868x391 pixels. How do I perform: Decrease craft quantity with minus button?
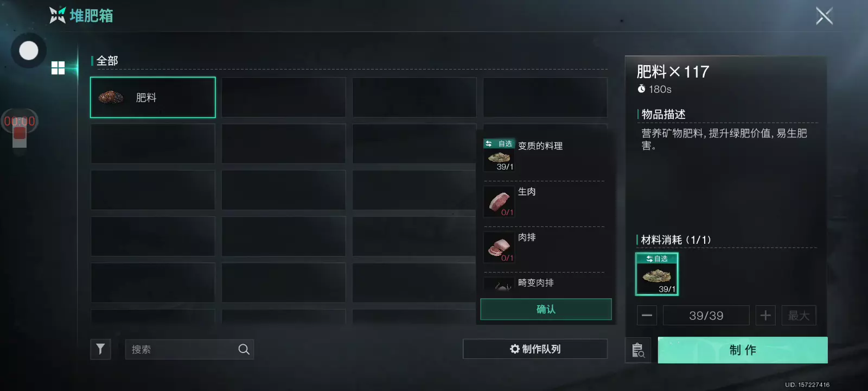pyautogui.click(x=647, y=316)
